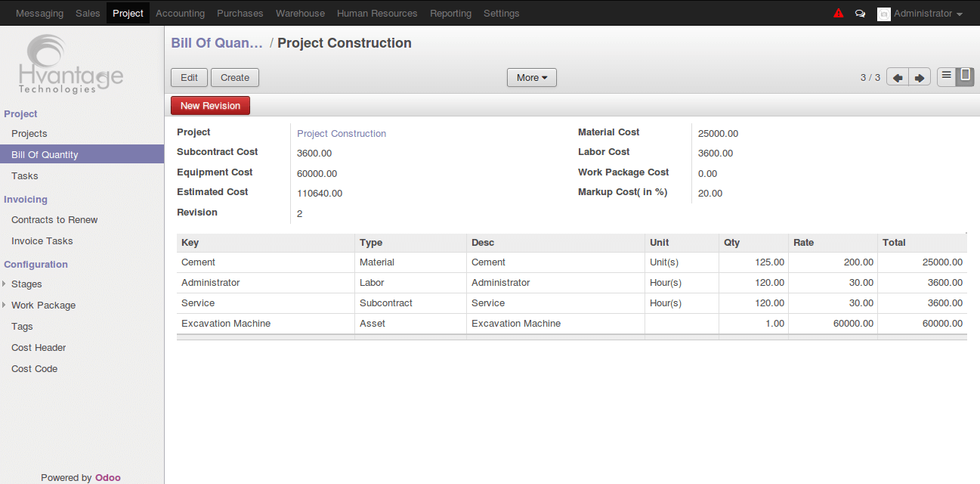The width and height of the screenshot is (980, 484).
Task: Open the conversations chat bubble icon
Action: pyautogui.click(x=860, y=14)
